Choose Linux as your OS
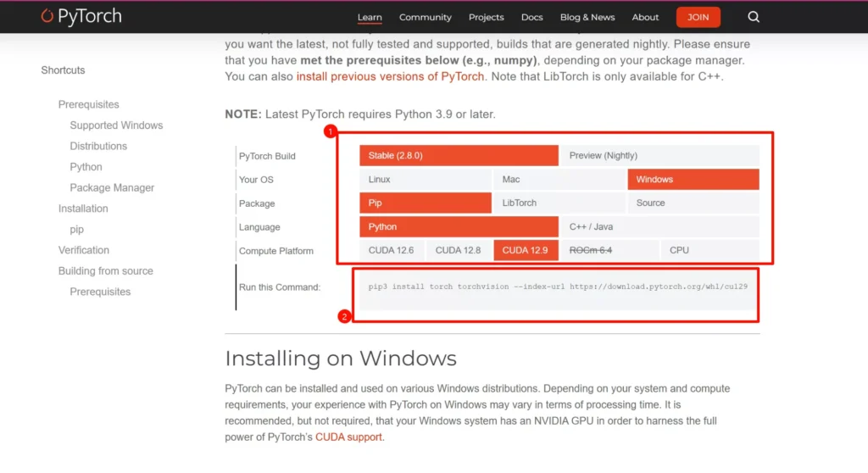868x473 pixels. (425, 180)
